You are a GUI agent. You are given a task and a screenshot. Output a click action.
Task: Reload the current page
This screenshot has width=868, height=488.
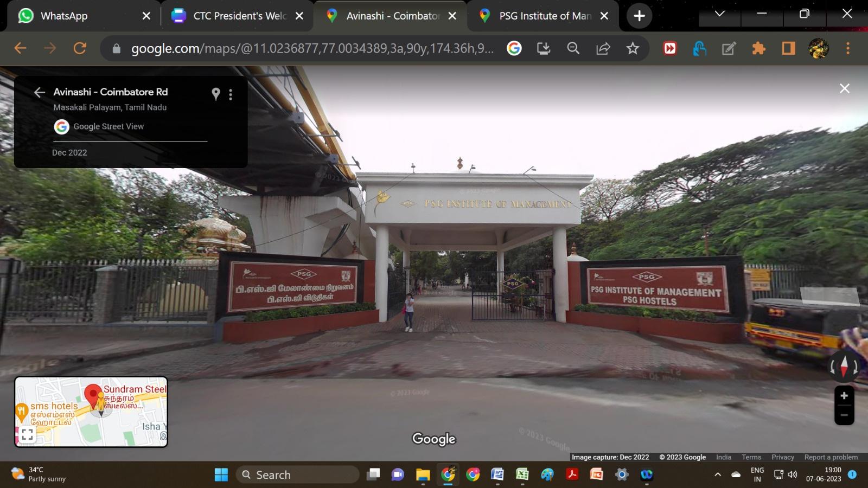coord(80,48)
